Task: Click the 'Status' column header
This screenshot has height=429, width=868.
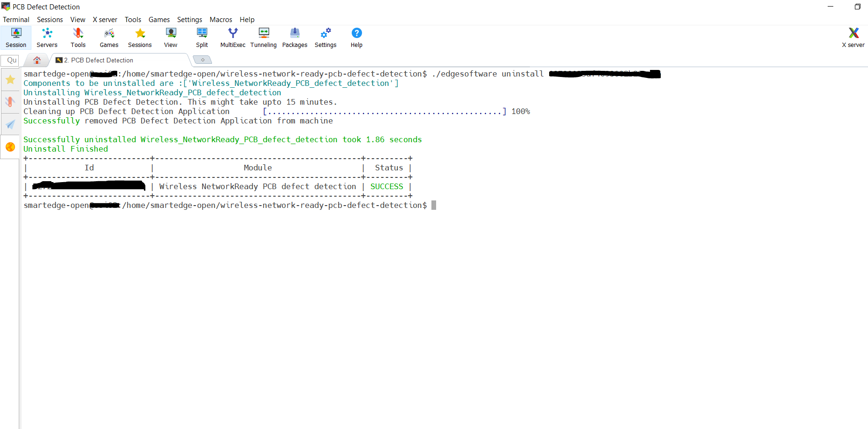Action: 389,168
